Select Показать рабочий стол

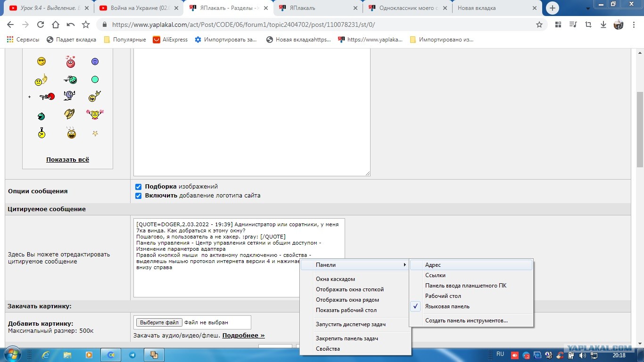tap(355, 310)
